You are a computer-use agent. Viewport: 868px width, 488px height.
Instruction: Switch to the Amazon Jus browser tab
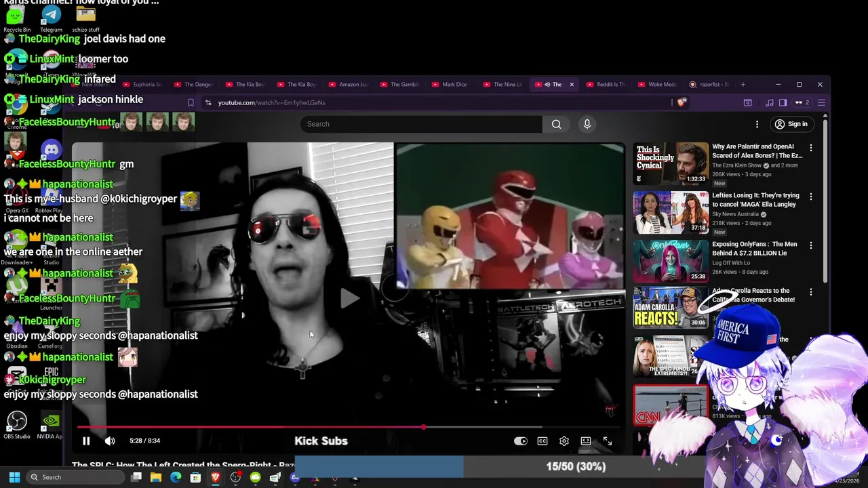pyautogui.click(x=348, y=85)
